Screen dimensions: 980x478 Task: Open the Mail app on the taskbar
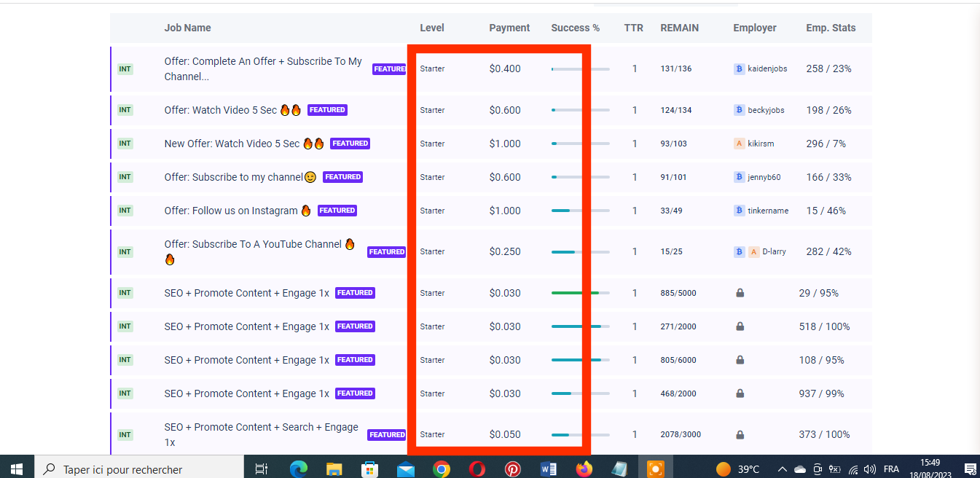[406, 469]
